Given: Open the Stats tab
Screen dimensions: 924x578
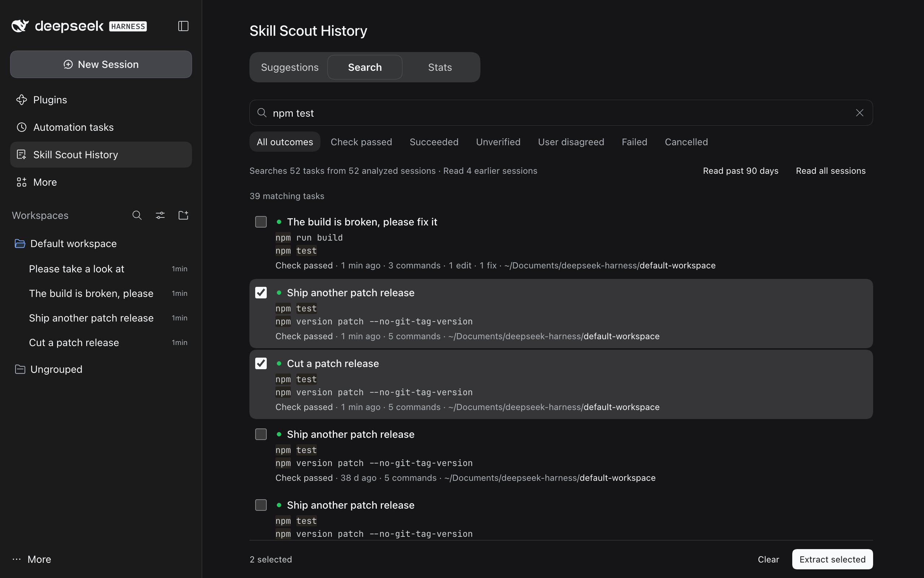Looking at the screenshot, I should [440, 67].
